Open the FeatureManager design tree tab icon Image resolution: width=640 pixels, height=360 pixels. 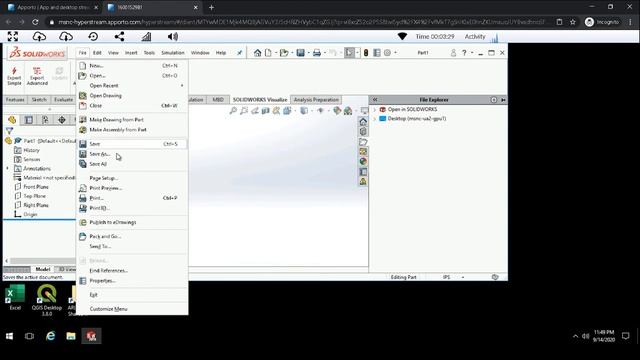(x=12, y=120)
